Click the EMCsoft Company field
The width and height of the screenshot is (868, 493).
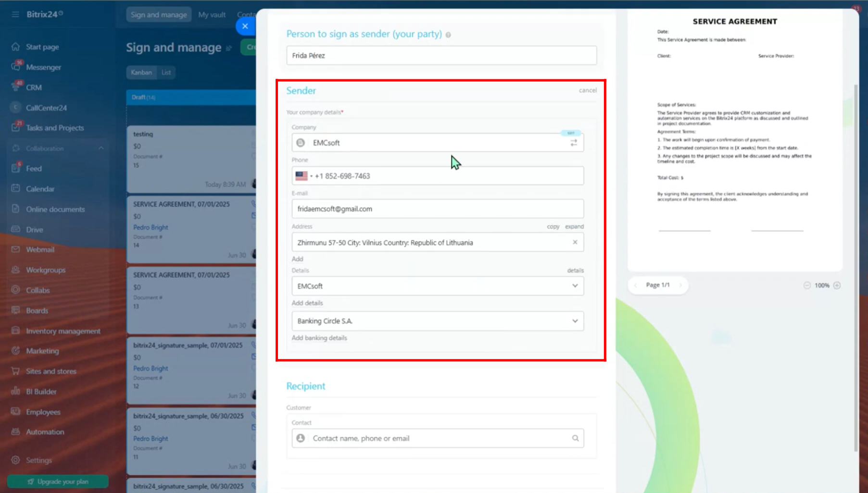click(x=438, y=143)
